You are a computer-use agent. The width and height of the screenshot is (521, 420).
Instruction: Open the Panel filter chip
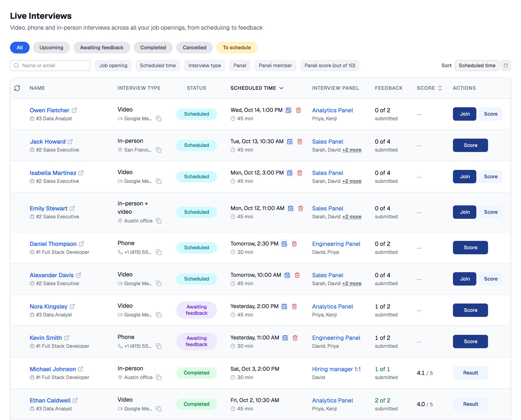240,65
